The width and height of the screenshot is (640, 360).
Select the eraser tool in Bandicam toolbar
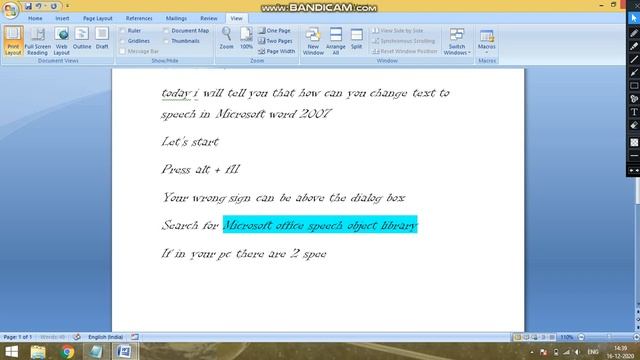coord(634,125)
